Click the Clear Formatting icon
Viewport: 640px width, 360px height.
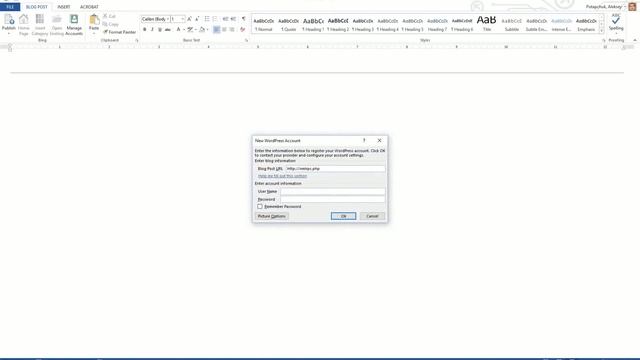[242, 29]
